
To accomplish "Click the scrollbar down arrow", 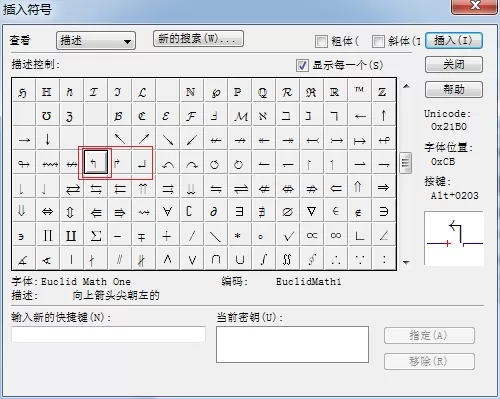I will [406, 262].
